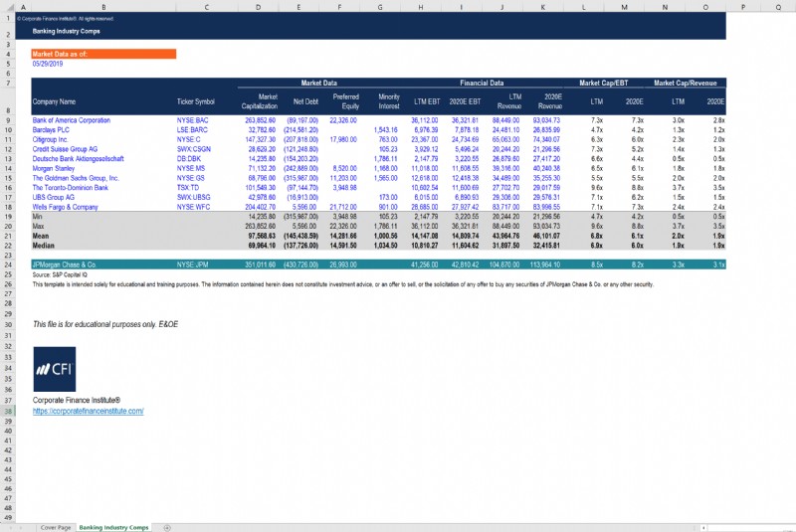
Task: Click the 'Market Data' group heading
Action: point(318,83)
